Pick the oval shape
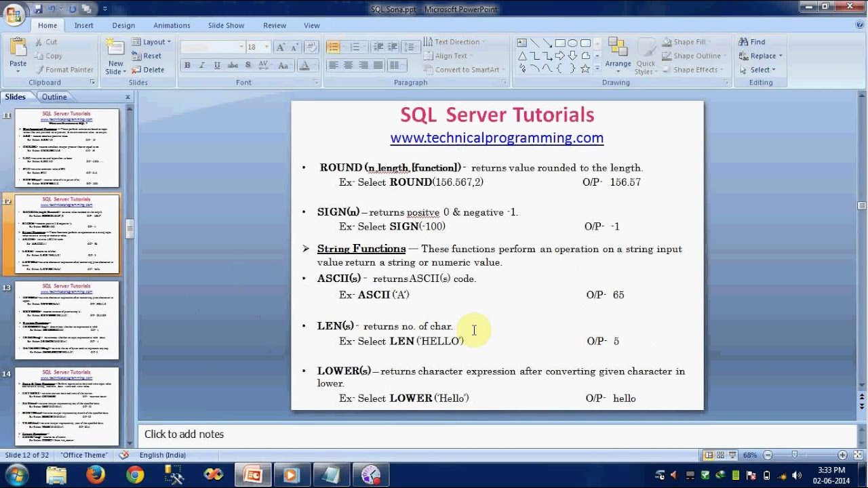The width and height of the screenshot is (868, 488). tap(573, 43)
